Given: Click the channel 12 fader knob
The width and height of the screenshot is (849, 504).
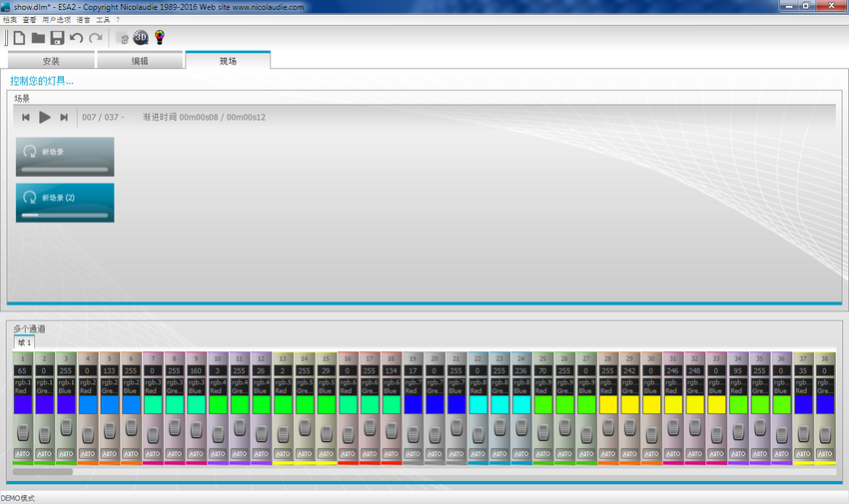Looking at the screenshot, I should 261,434.
